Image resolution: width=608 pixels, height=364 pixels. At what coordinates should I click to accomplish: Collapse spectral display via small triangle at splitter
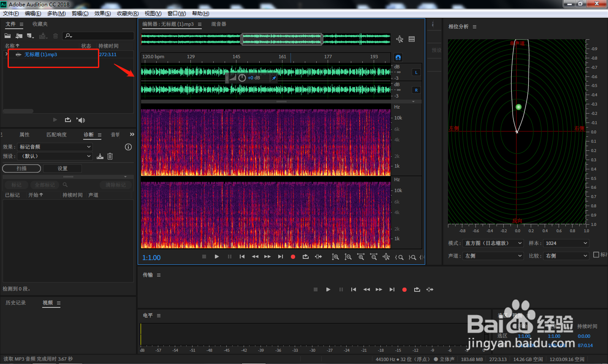click(x=413, y=102)
